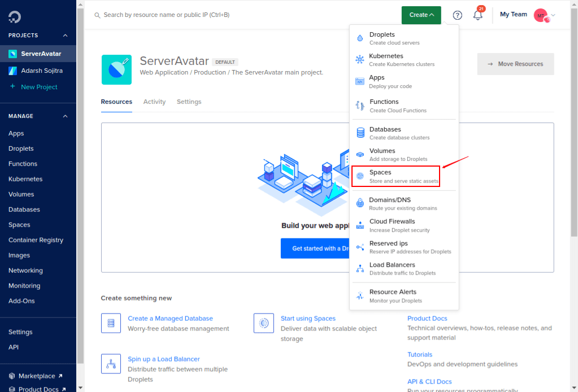The image size is (578, 392).
Task: Click the ServerAvatar project logo icon
Action: (116, 69)
